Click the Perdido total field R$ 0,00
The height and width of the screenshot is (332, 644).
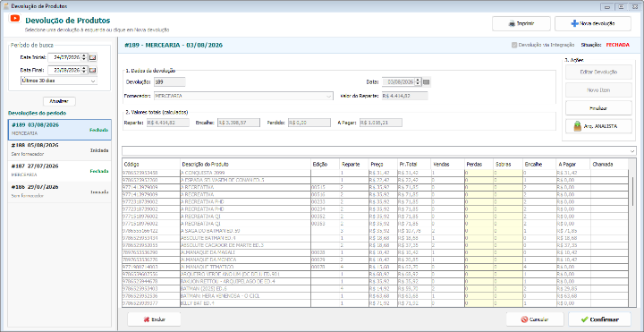[x=309, y=123]
